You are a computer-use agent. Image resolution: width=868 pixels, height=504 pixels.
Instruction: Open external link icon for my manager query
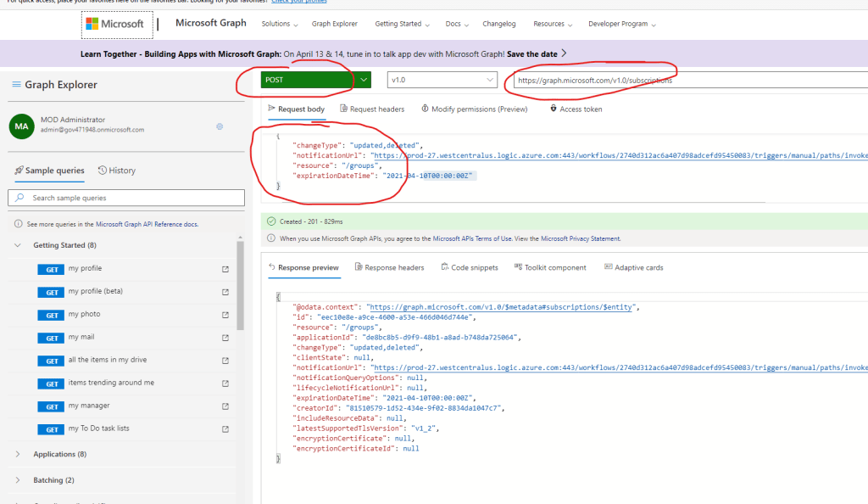coord(225,406)
